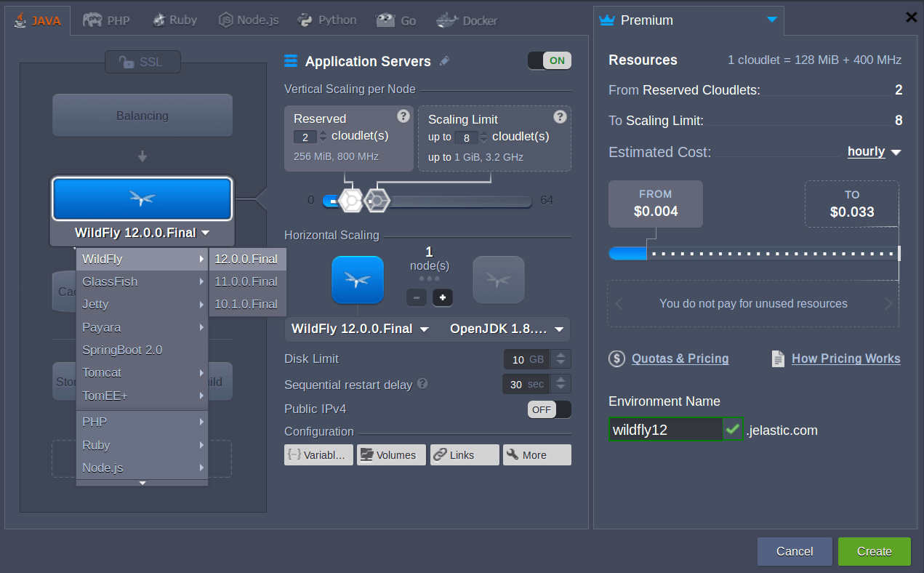Screen dimensions: 924x573
Task: Open the Ruby tab
Action: click(174, 20)
